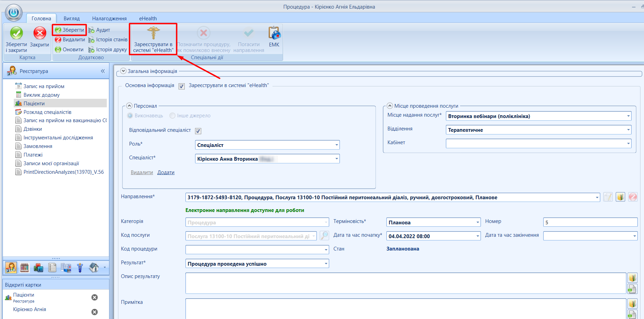Close the Пацієнти open card
The image size is (644, 319).
(x=95, y=297)
